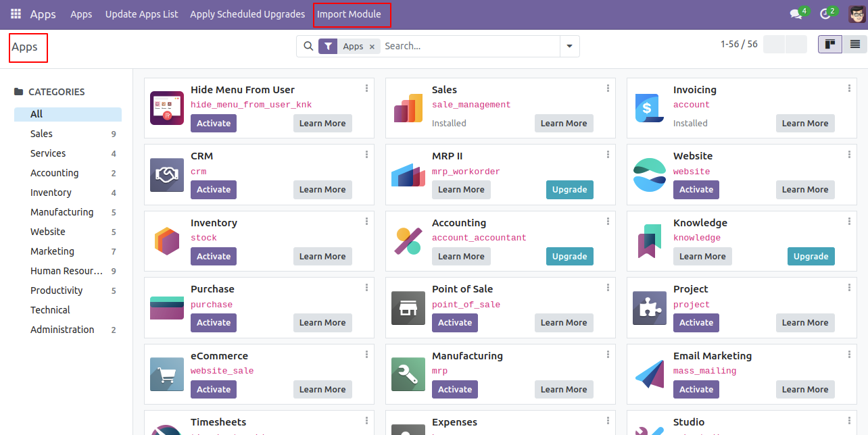Upgrade the MRP II app
The image size is (868, 435).
[570, 190]
